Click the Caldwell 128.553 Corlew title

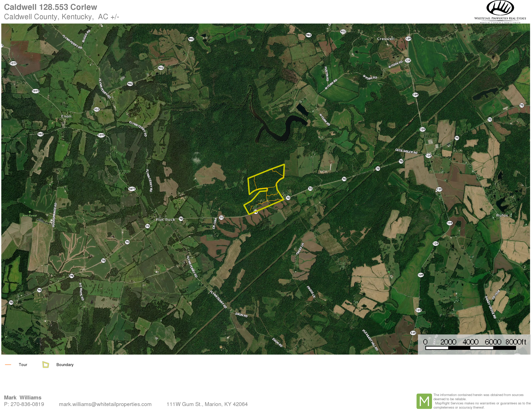tap(50, 7)
